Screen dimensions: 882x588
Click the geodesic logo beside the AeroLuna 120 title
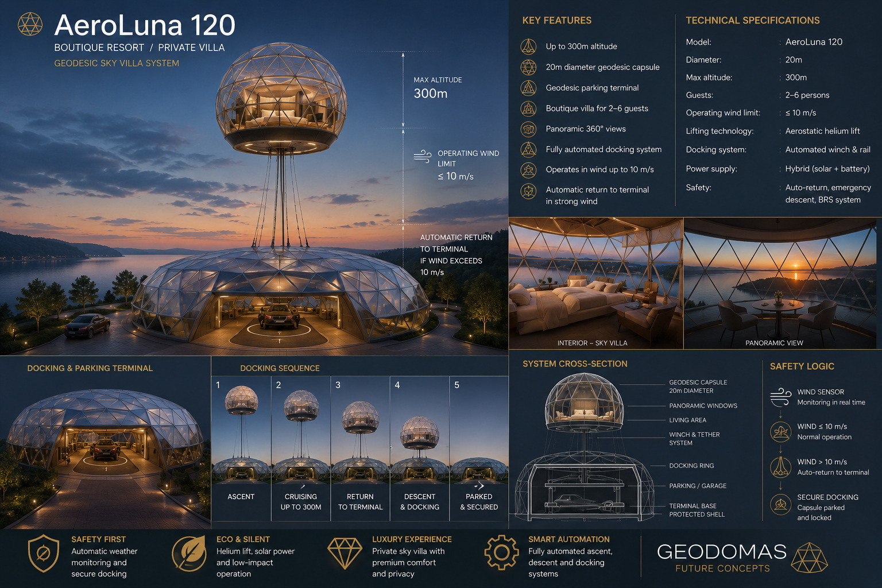tap(30, 24)
